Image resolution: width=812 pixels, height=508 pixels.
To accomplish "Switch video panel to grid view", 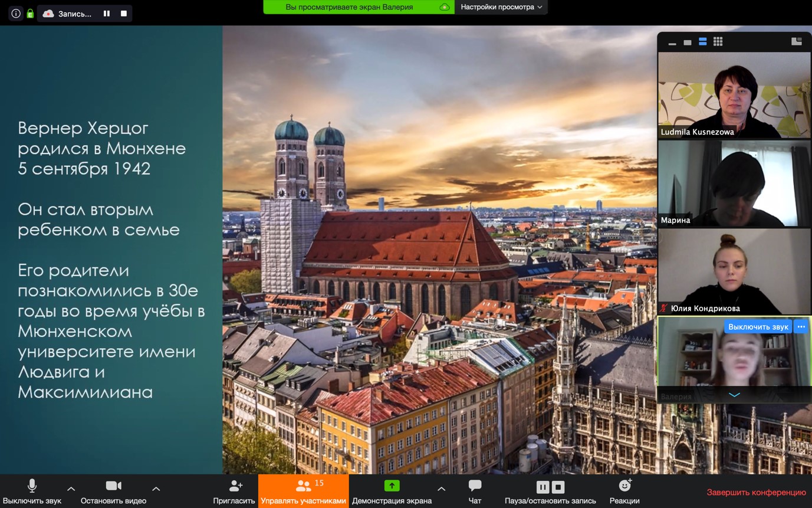I will pos(718,41).
